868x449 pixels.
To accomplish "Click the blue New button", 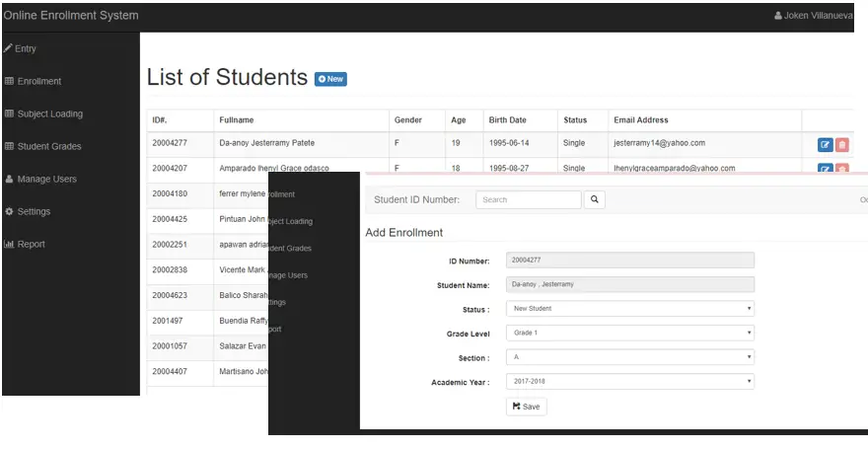I will [330, 79].
